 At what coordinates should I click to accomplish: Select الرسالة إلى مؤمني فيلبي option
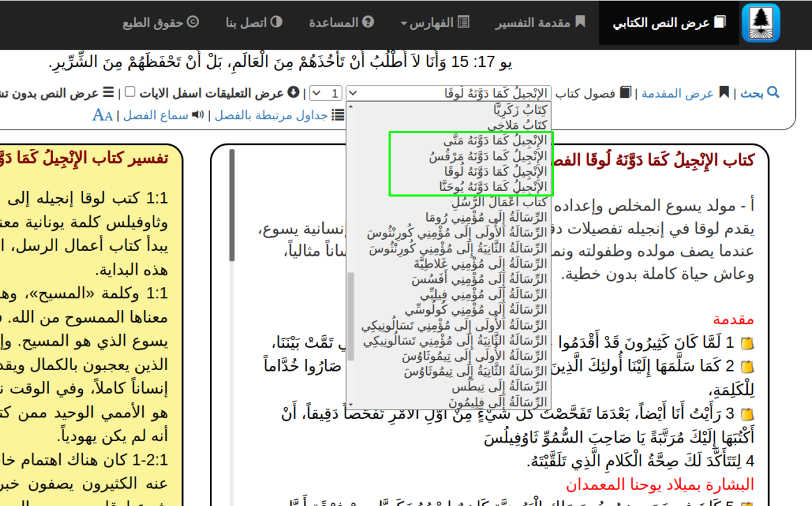pos(483,294)
